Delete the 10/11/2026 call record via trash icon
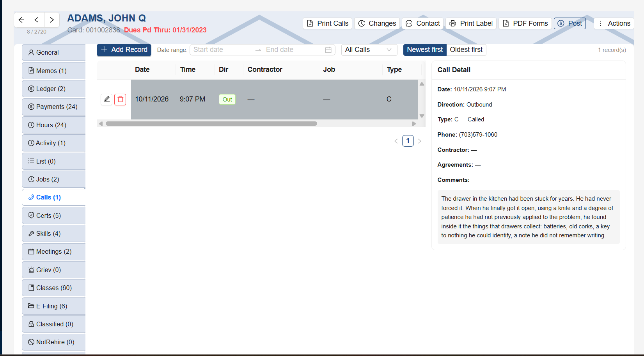Viewport: 644px width, 356px height. point(120,99)
